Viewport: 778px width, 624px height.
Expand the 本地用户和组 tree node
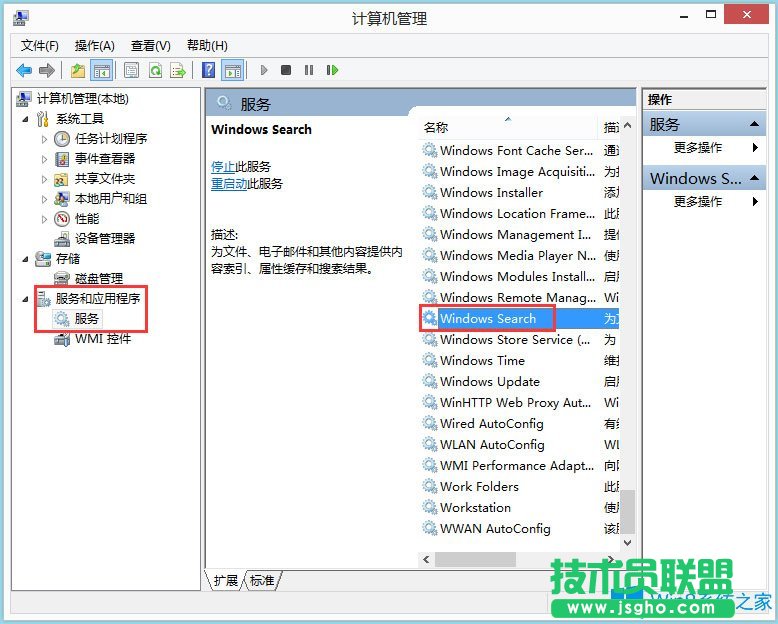point(44,199)
